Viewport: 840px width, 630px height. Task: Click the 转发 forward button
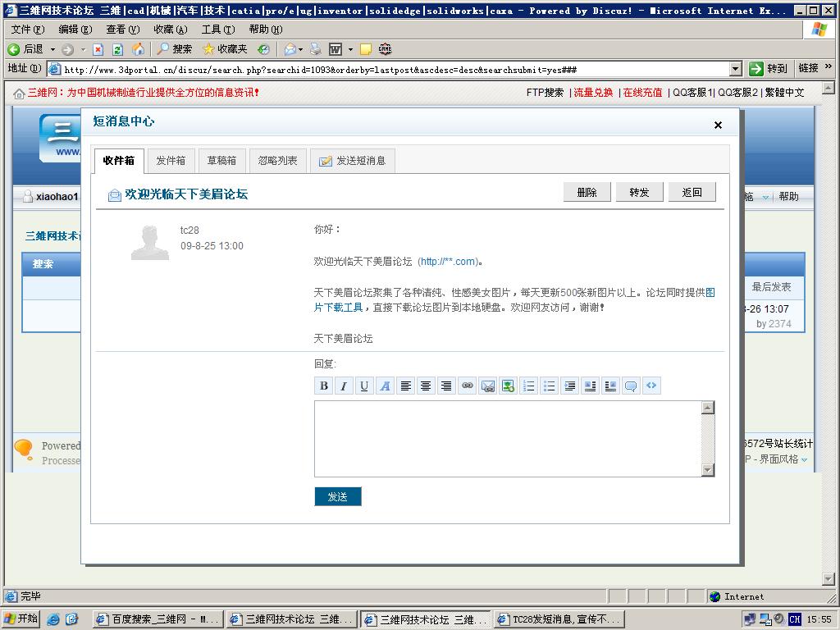640,192
